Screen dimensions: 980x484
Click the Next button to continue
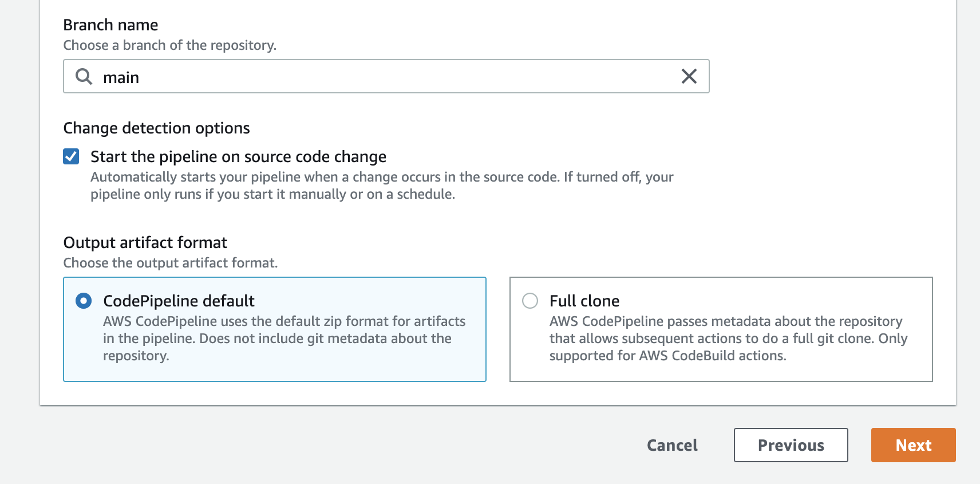912,445
